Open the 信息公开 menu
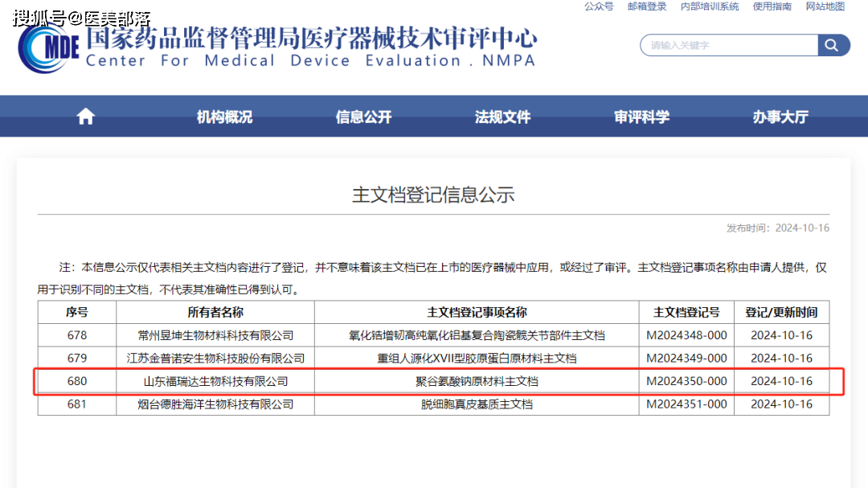The height and width of the screenshot is (488, 868). click(363, 117)
